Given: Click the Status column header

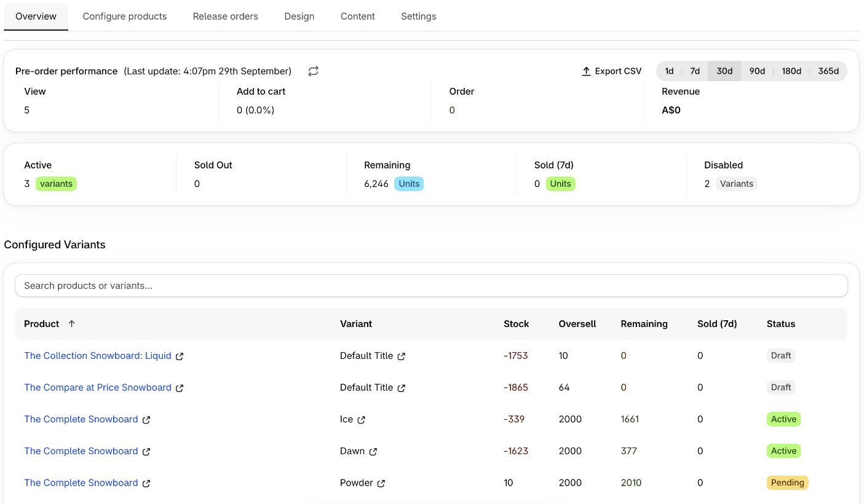Looking at the screenshot, I should 781,324.
